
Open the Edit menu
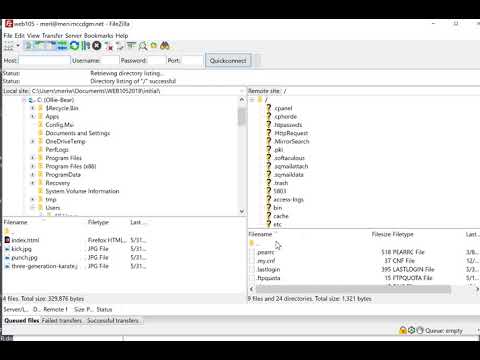(x=20, y=35)
